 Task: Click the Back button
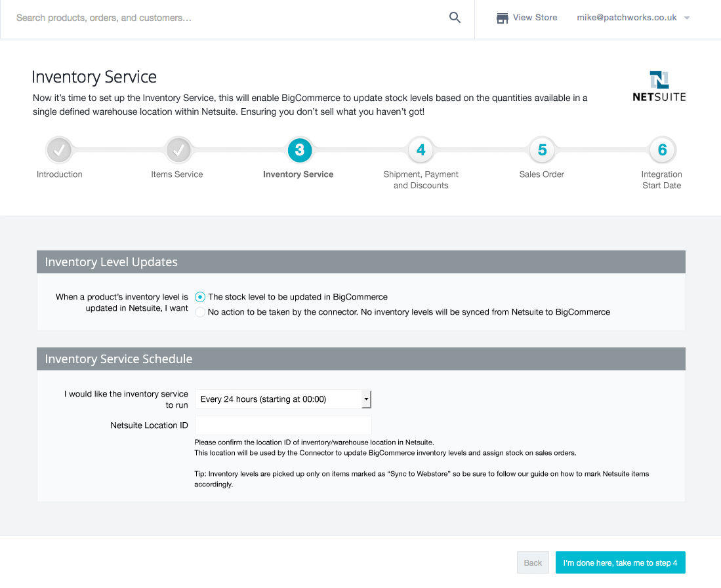tap(533, 562)
